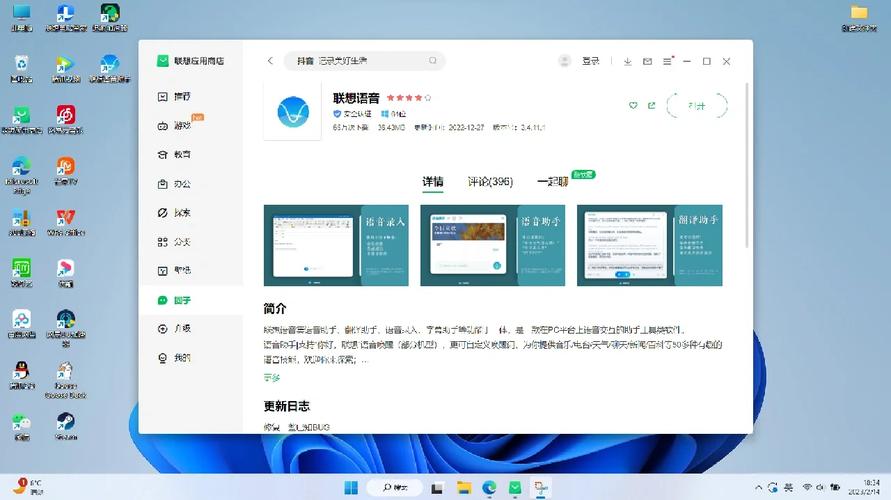Select the WeChat desktop shortcut
This screenshot has height=500, width=891.
(22, 426)
